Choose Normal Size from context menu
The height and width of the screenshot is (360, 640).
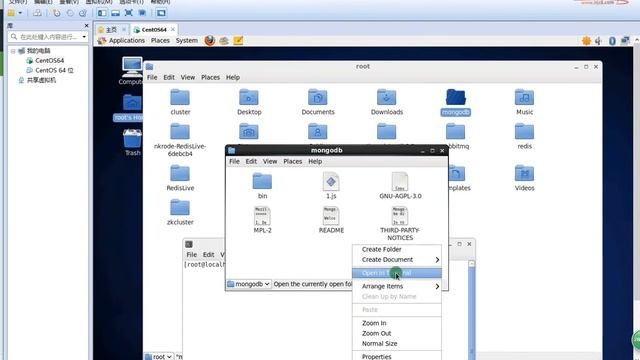[397, 343]
